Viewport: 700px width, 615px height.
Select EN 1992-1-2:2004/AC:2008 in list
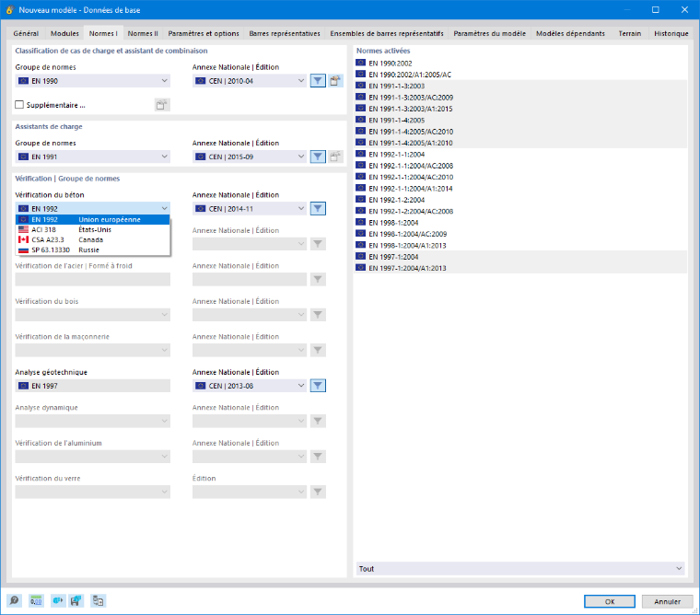point(520,211)
